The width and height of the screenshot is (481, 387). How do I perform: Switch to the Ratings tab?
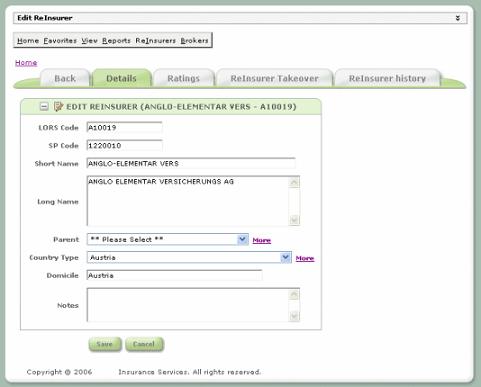click(x=183, y=79)
